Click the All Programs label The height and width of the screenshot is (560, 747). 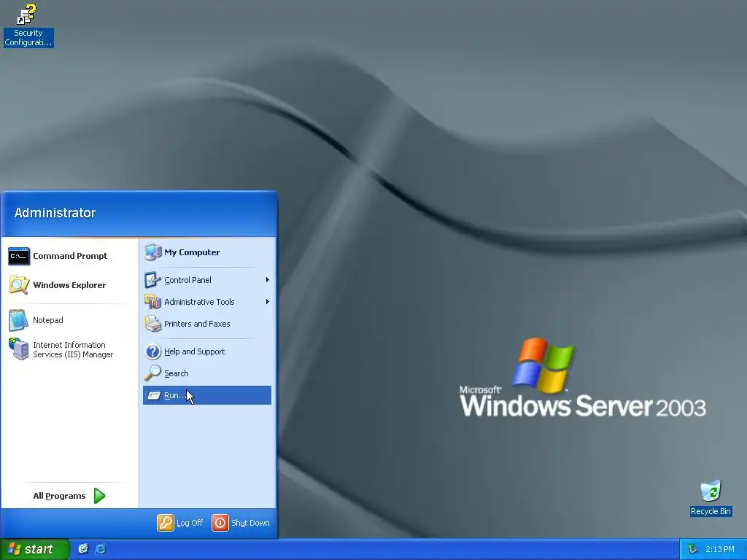pos(59,496)
